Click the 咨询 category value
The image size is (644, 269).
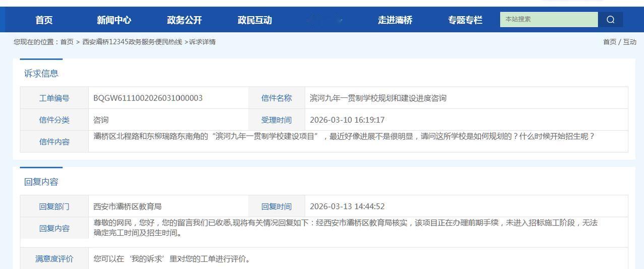101,120
